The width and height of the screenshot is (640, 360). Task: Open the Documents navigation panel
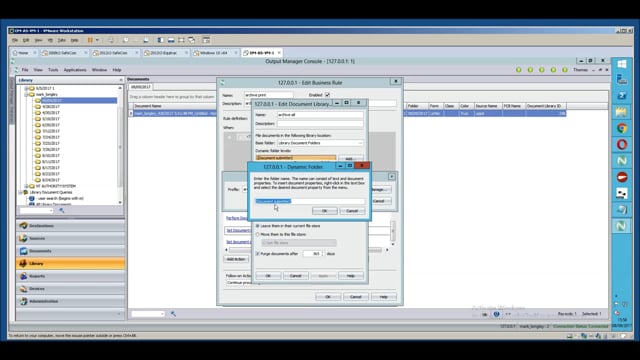(x=70, y=251)
